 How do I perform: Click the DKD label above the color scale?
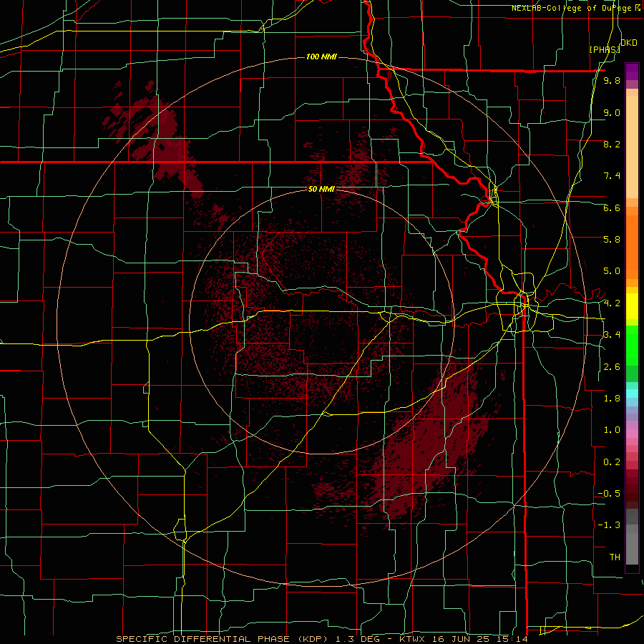click(629, 43)
